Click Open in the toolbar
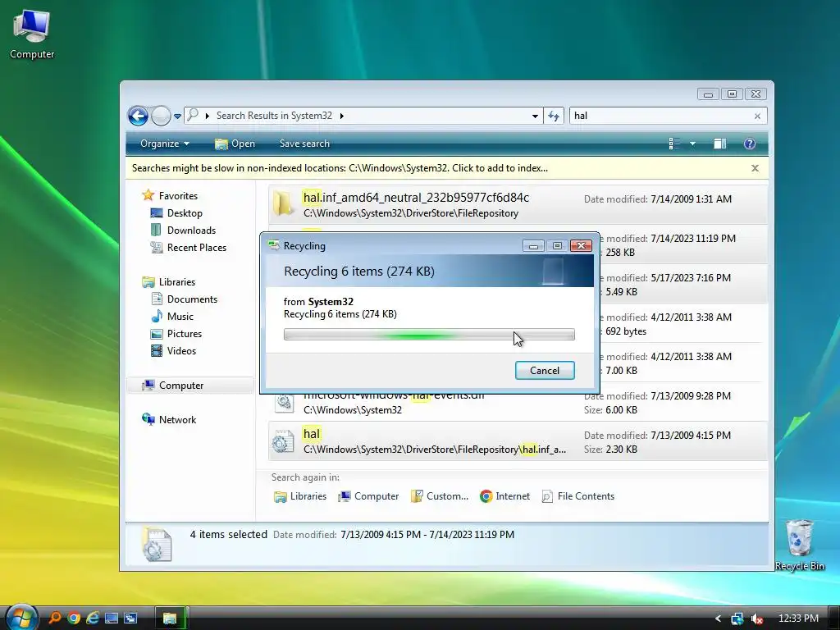This screenshot has width=840, height=630. 235,144
